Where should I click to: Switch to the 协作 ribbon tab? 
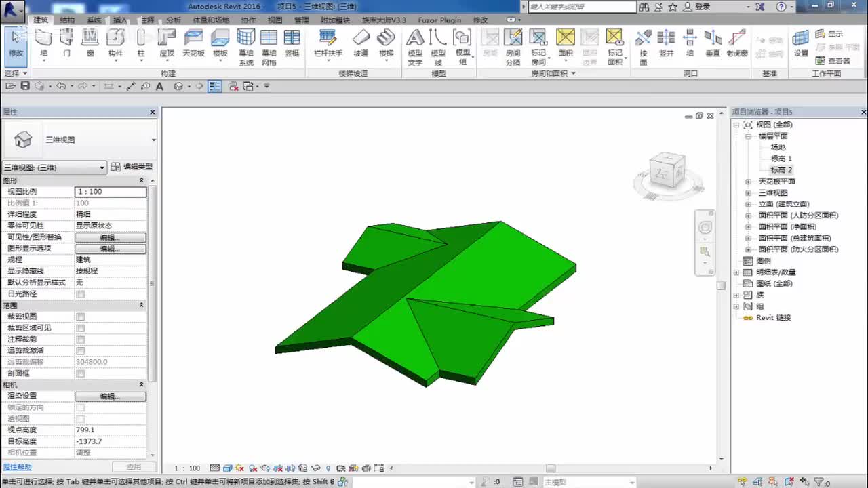[x=248, y=20]
